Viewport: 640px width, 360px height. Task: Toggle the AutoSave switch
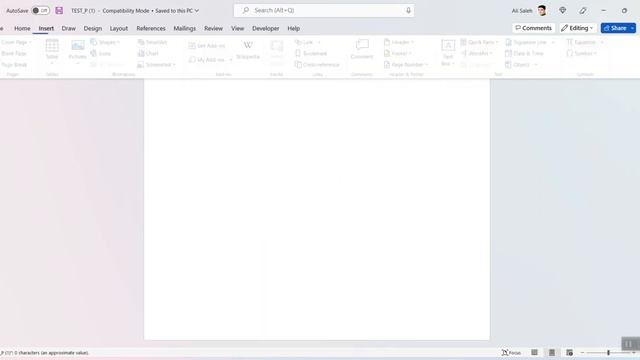40,11
